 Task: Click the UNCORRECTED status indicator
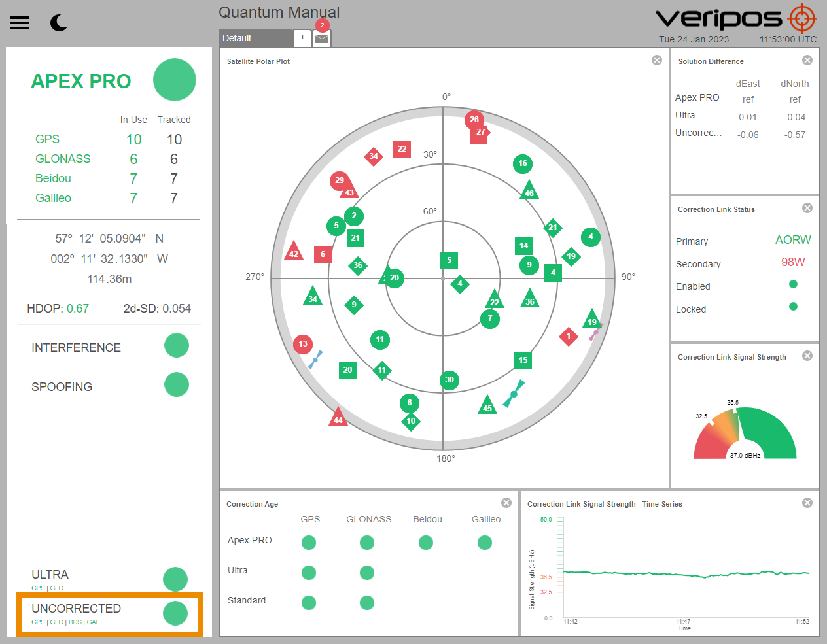tap(175, 613)
